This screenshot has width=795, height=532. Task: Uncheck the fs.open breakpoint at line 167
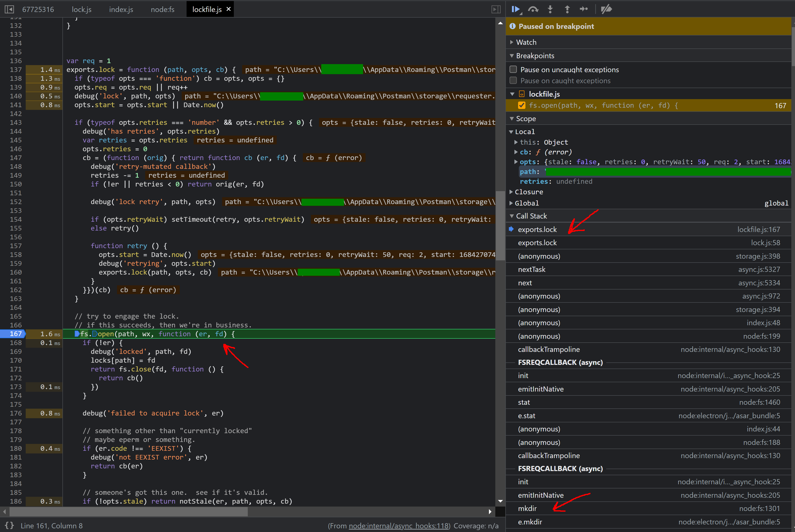[x=522, y=105]
